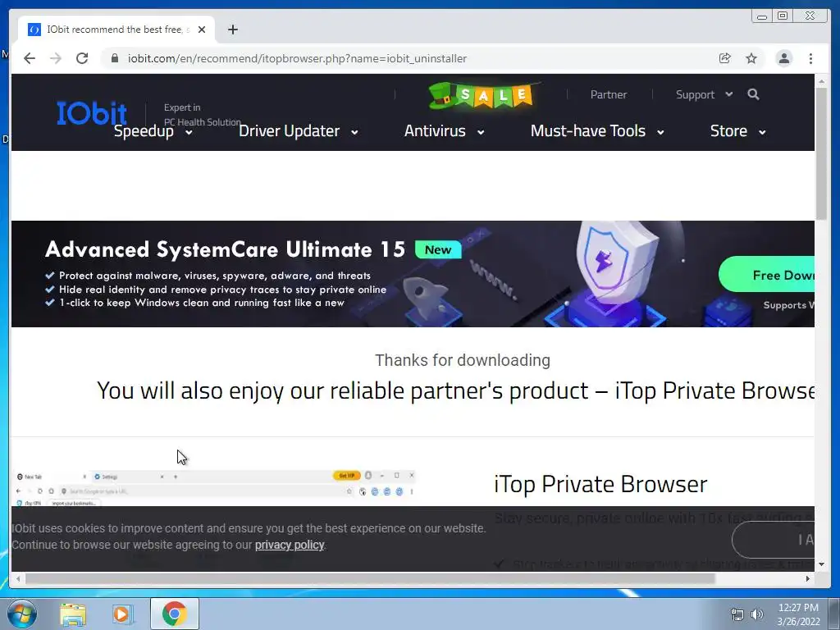Go back with the browser back arrow
840x630 pixels.
[x=30, y=58]
